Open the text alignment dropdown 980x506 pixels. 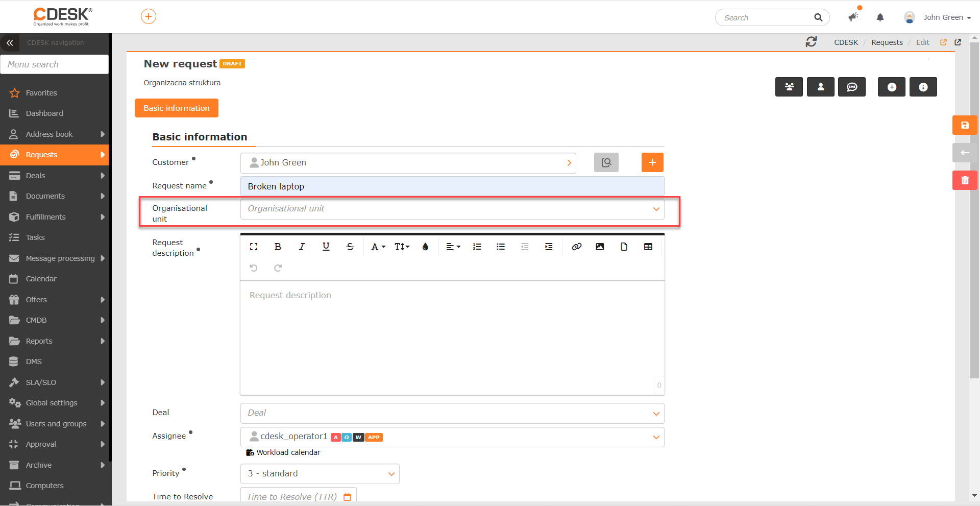pyautogui.click(x=453, y=247)
